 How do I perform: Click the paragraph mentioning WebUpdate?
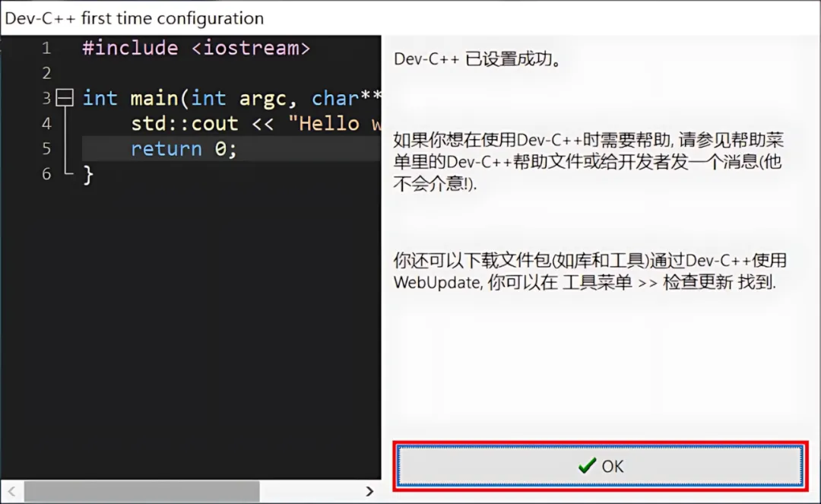[590, 271]
